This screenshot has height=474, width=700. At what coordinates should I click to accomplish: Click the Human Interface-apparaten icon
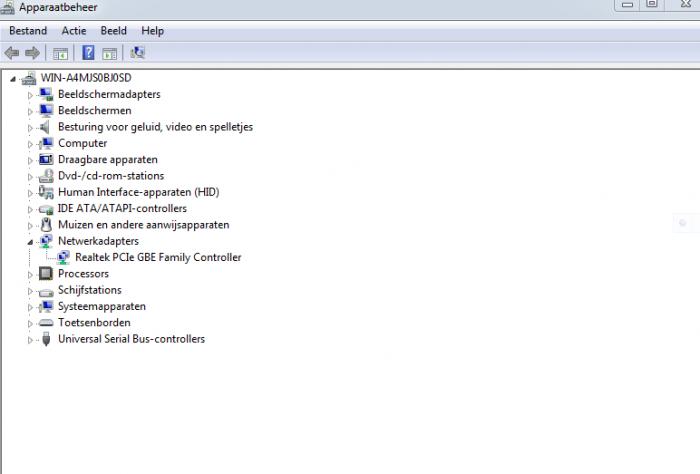(46, 192)
